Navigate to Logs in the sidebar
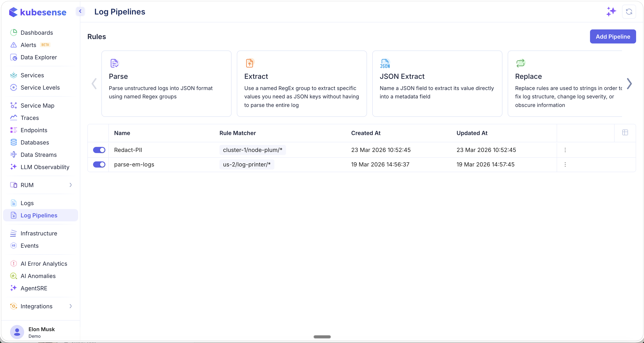This screenshot has height=343, width=644. (x=27, y=203)
